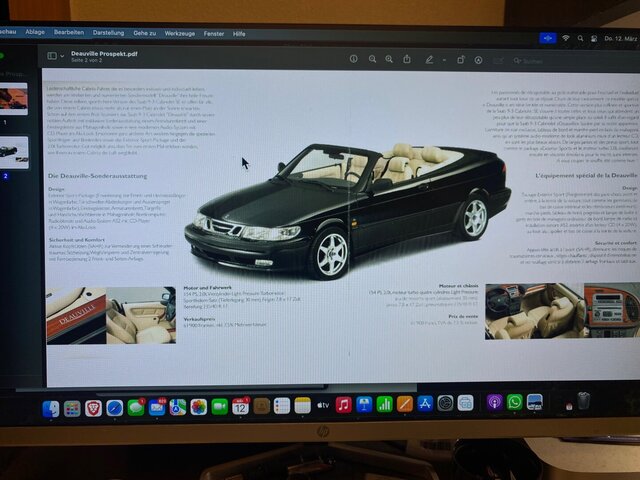This screenshot has height=480, width=640.
Task: Open Reminders from the Dock
Action: click(282, 406)
